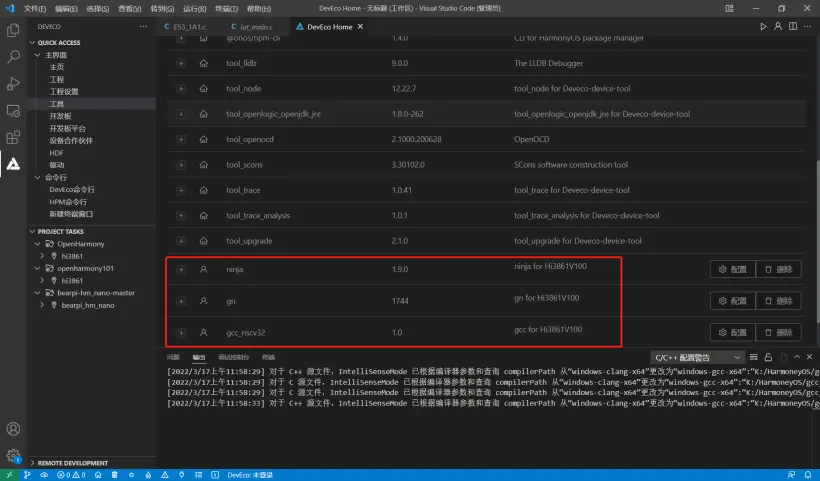Click the home icon in status bar

coord(98,475)
